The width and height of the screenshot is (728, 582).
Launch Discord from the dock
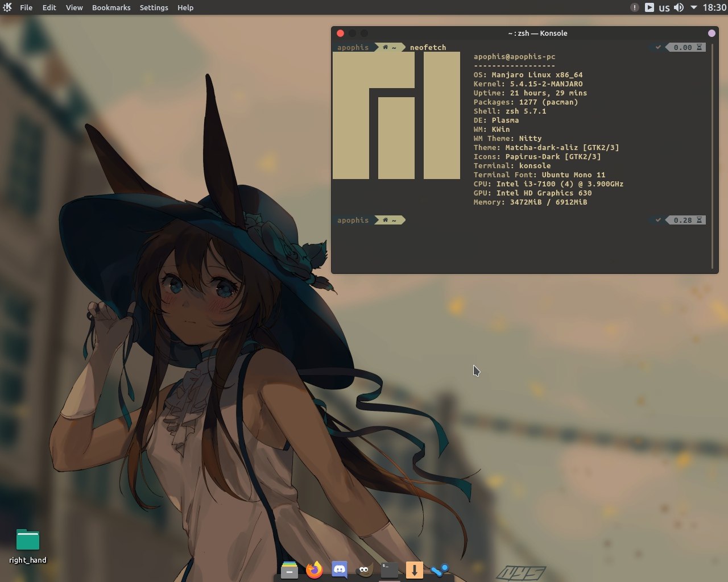(340, 569)
